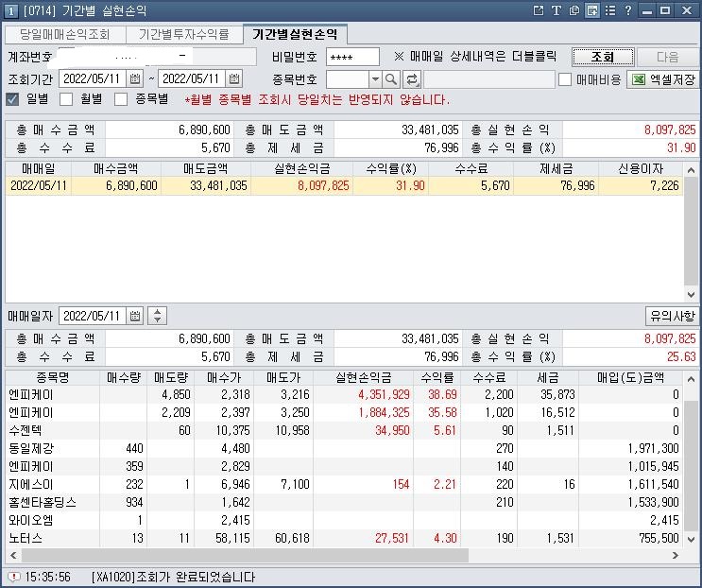The width and height of the screenshot is (702, 588).
Task: Click the 매매일자 date stepper arrows
Action: [158, 316]
